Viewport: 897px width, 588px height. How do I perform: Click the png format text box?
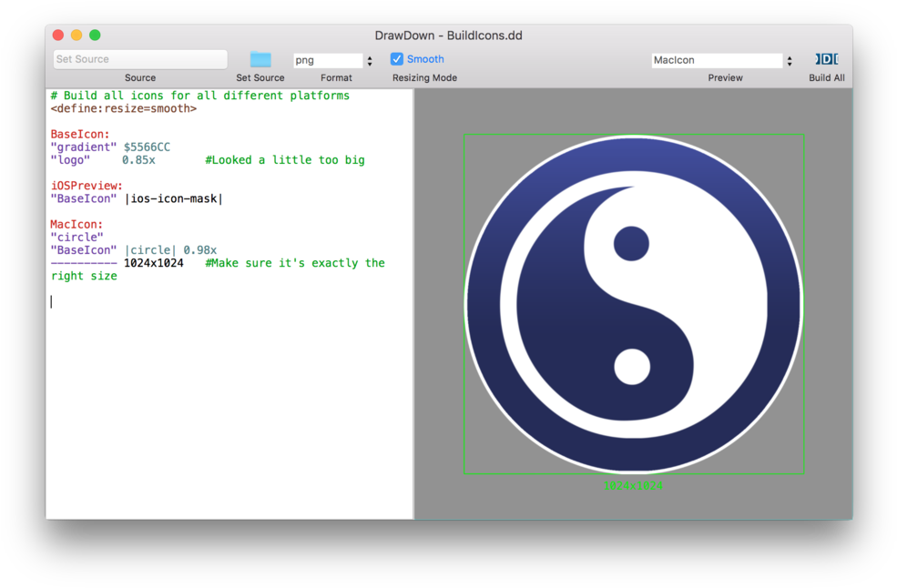(327, 60)
